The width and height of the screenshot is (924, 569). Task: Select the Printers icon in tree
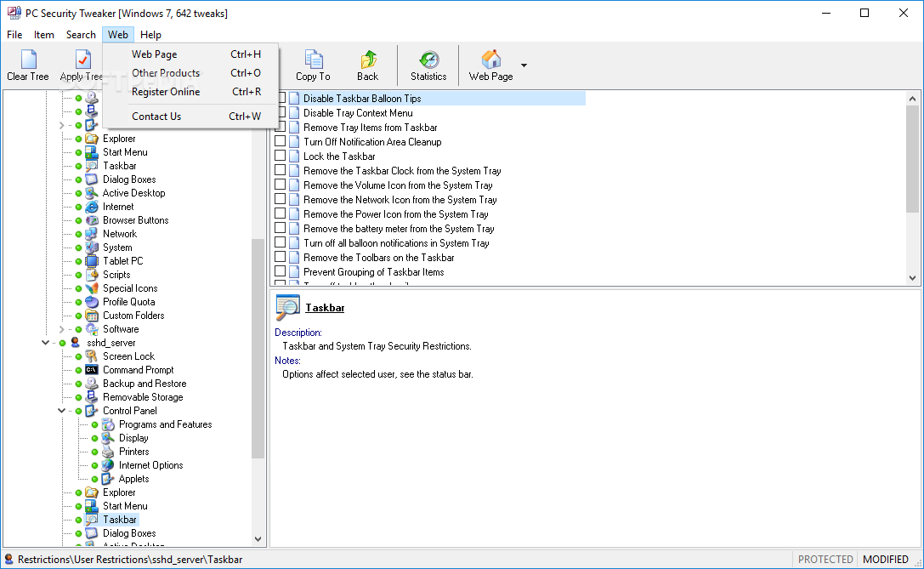point(108,451)
